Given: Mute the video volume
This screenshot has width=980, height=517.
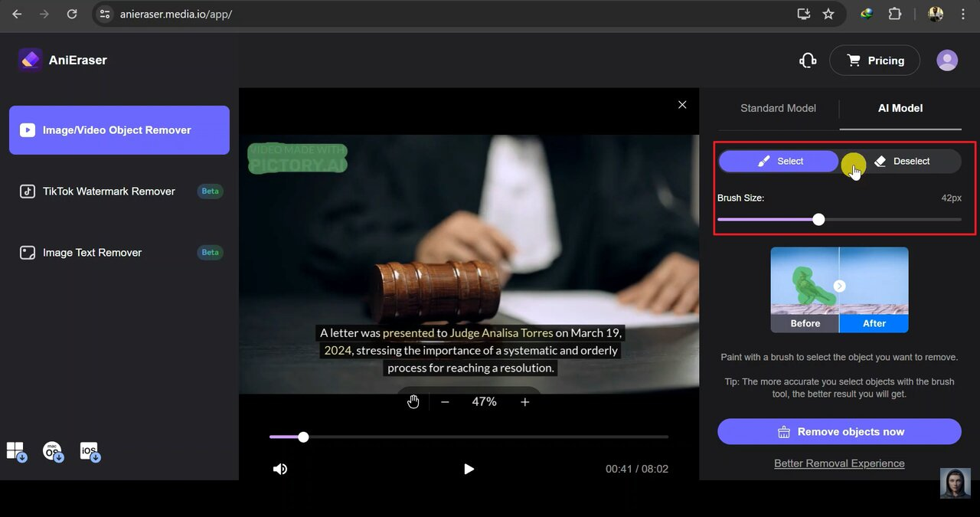Looking at the screenshot, I should pos(280,469).
